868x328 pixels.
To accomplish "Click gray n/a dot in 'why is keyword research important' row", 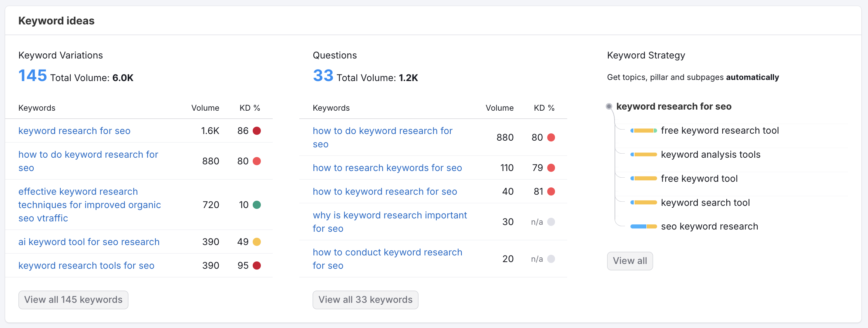I will (x=551, y=222).
